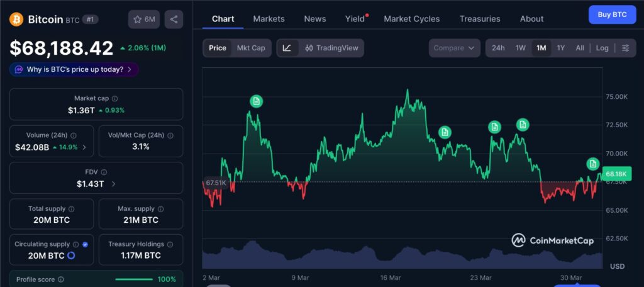Expand Why is BTC's price up chevron
Image resolution: width=644 pixels, height=287 pixels.
pos(130,69)
